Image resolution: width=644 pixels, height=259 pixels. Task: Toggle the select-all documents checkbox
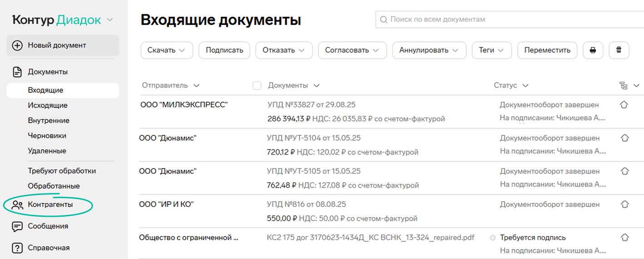pyautogui.click(x=257, y=85)
